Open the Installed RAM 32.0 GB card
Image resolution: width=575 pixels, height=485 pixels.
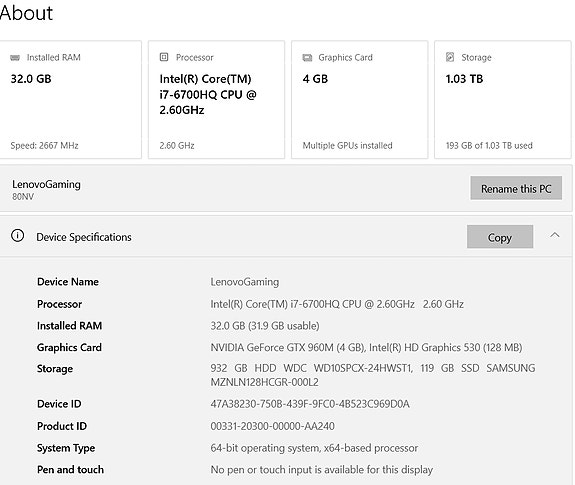click(x=70, y=100)
